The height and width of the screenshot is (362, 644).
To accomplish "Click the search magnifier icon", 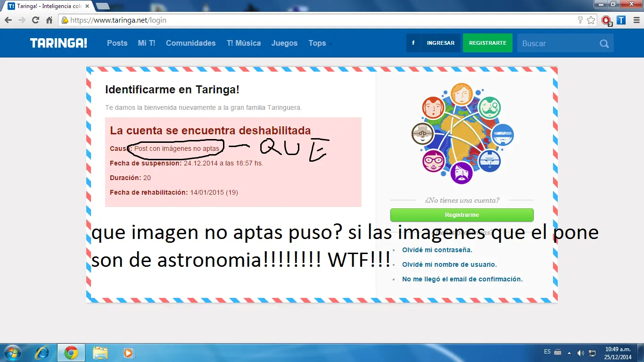I will pos(604,43).
